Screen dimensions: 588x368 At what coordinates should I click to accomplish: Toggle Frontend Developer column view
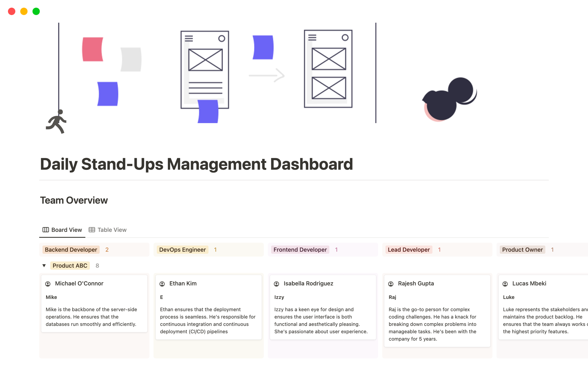pyautogui.click(x=300, y=250)
